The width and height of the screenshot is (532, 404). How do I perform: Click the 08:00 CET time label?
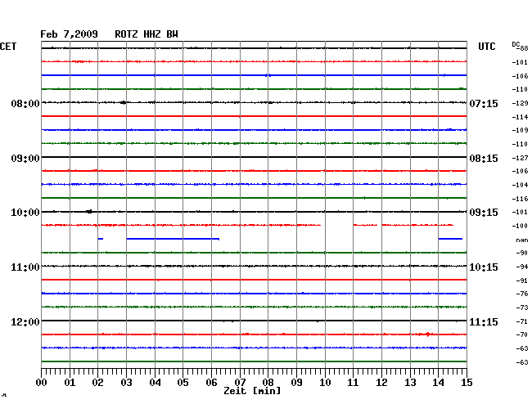pyautogui.click(x=25, y=103)
